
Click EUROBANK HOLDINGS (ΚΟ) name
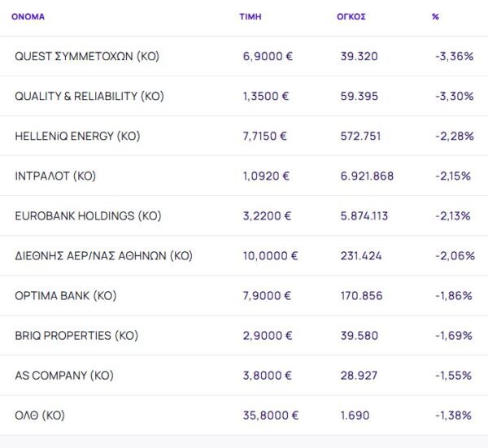pyautogui.click(x=88, y=215)
